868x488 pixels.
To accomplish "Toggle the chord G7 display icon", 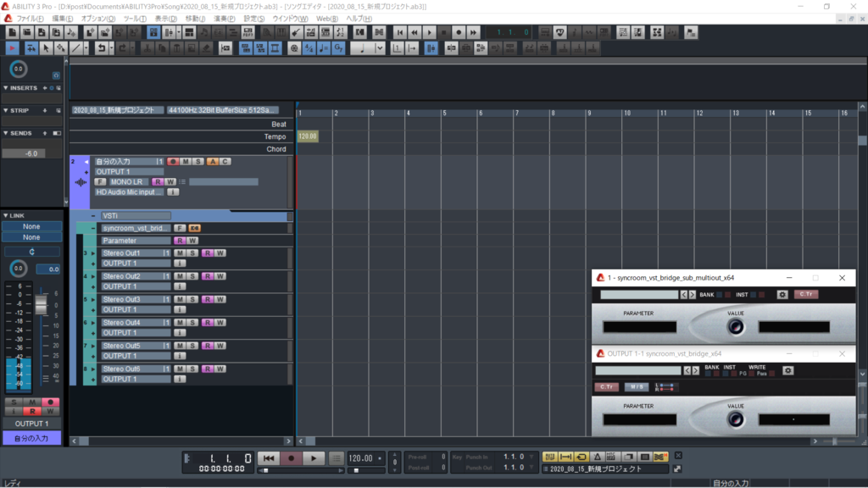I will [338, 48].
